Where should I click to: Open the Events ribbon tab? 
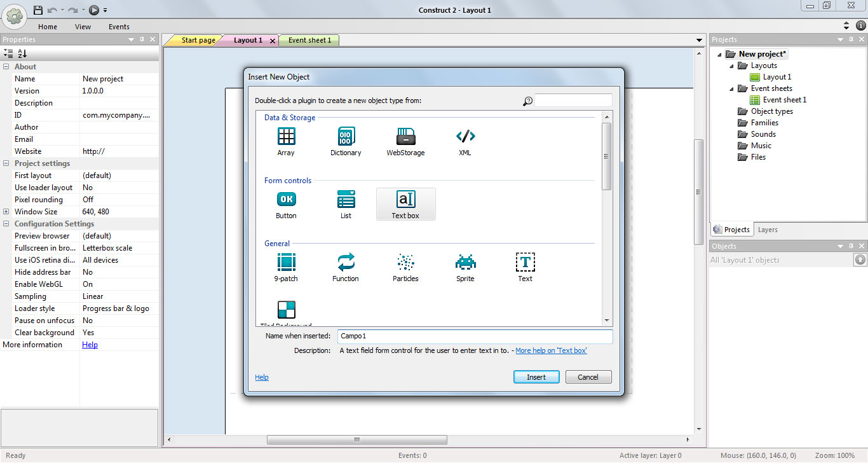tap(119, 27)
